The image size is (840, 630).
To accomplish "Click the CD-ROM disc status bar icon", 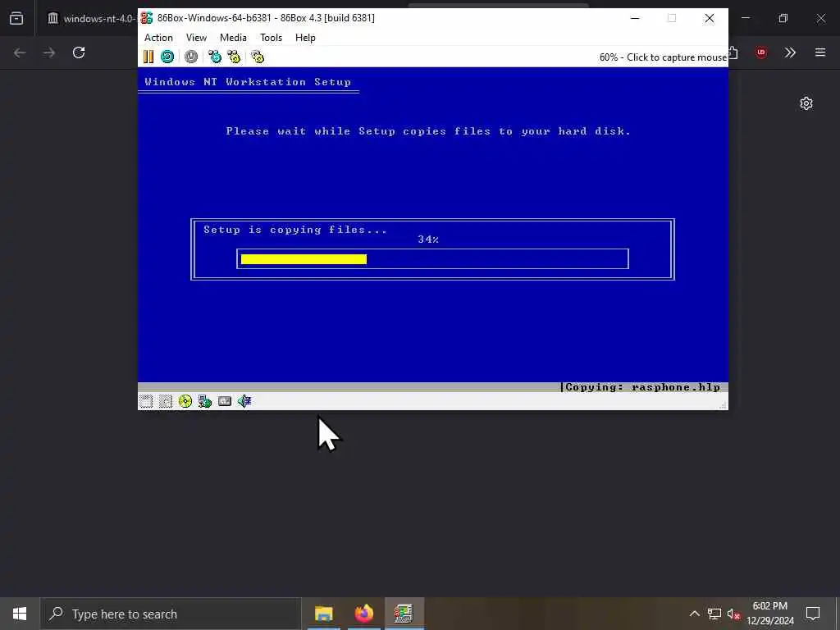I will [185, 401].
